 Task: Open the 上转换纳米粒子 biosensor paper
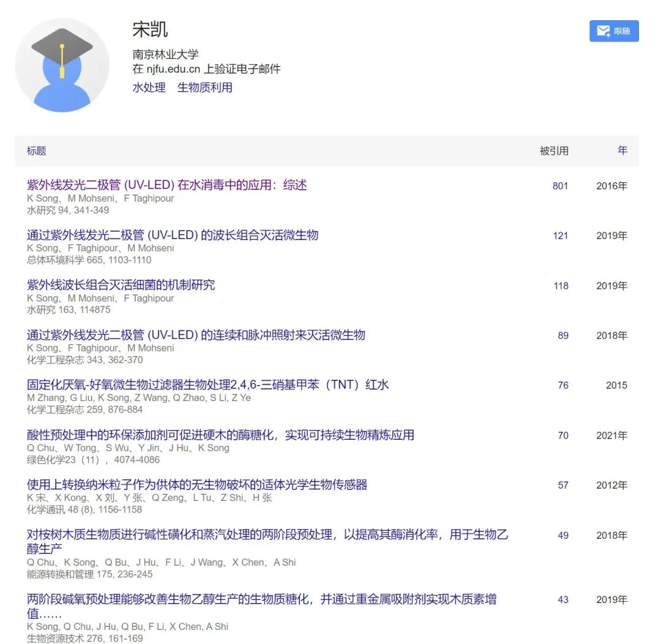click(197, 484)
